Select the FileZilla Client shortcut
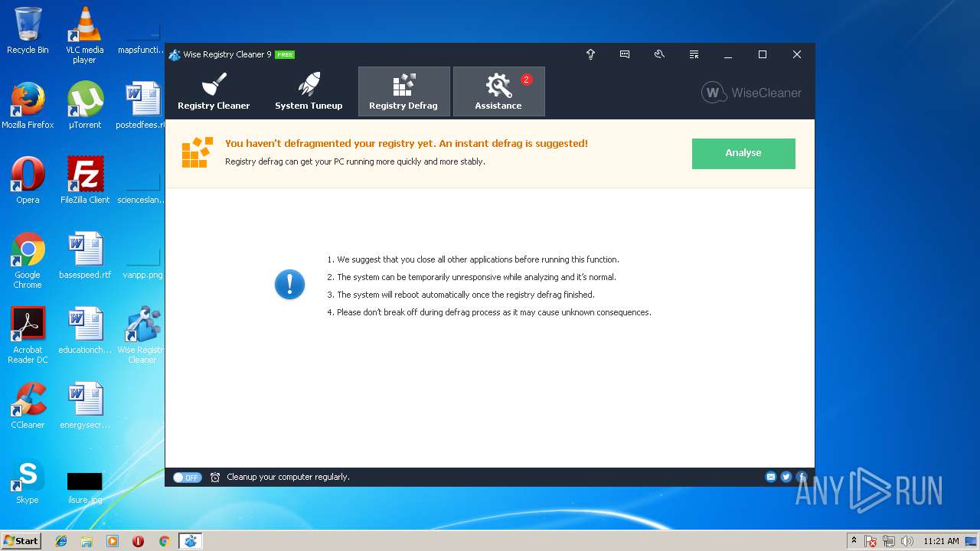This screenshot has height=551, width=980. tap(84, 181)
